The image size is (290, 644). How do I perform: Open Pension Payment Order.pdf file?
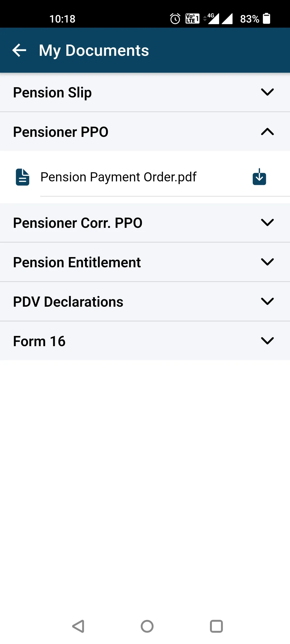pyautogui.click(x=118, y=177)
